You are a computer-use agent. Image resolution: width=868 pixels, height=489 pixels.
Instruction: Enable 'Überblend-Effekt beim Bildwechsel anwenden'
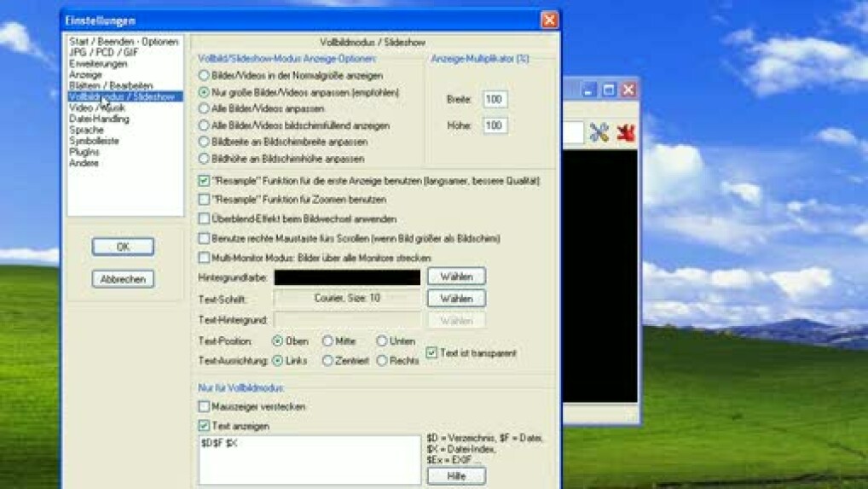pyautogui.click(x=204, y=219)
